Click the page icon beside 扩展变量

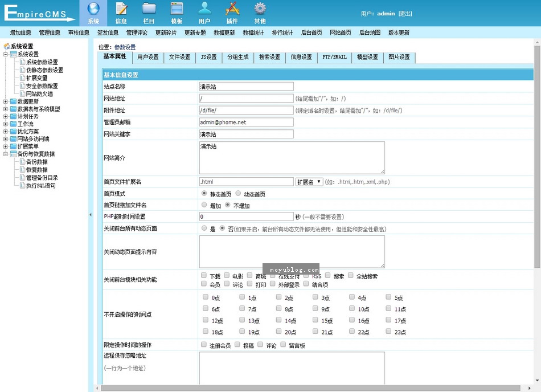point(22,78)
